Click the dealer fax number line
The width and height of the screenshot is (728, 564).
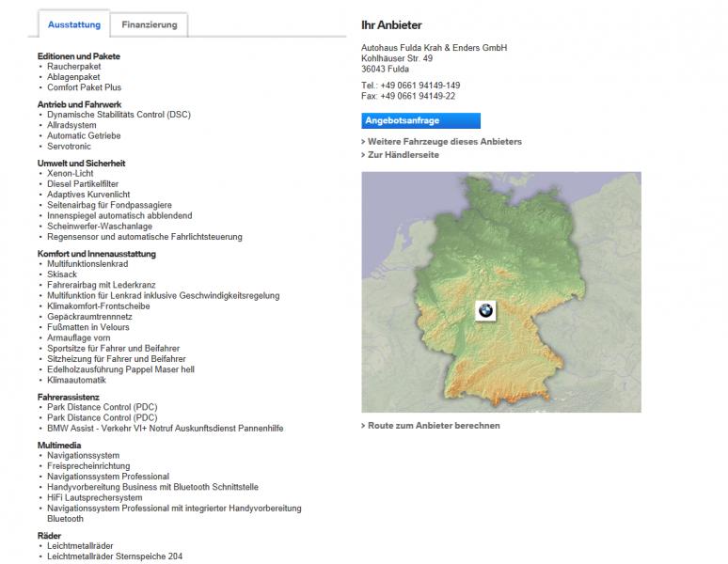click(x=408, y=96)
